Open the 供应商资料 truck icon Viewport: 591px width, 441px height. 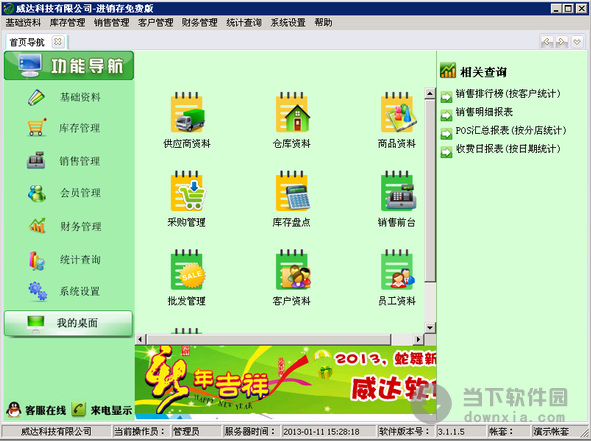187,112
